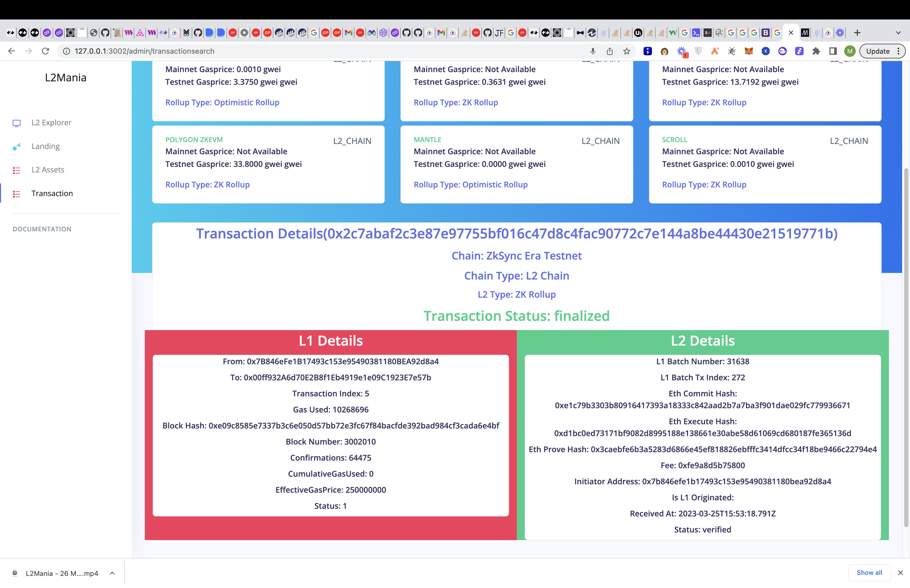Viewport: 910px width, 588px height.
Task: Click the SCROLL card title
Action: 674,140
